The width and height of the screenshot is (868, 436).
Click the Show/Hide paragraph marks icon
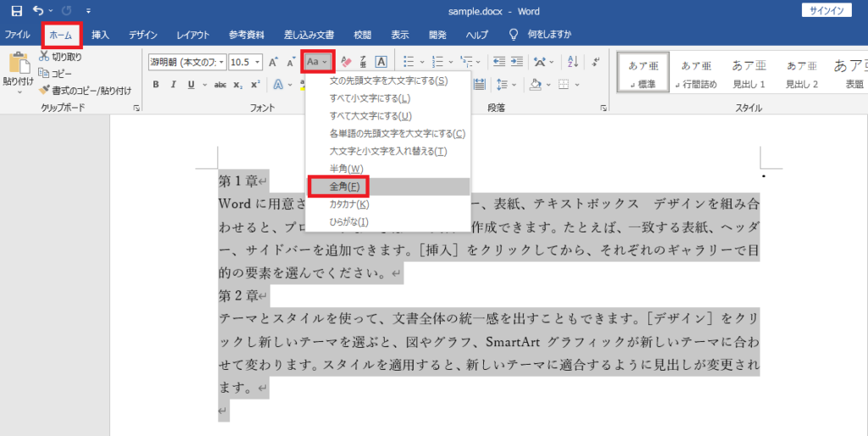pos(596,62)
